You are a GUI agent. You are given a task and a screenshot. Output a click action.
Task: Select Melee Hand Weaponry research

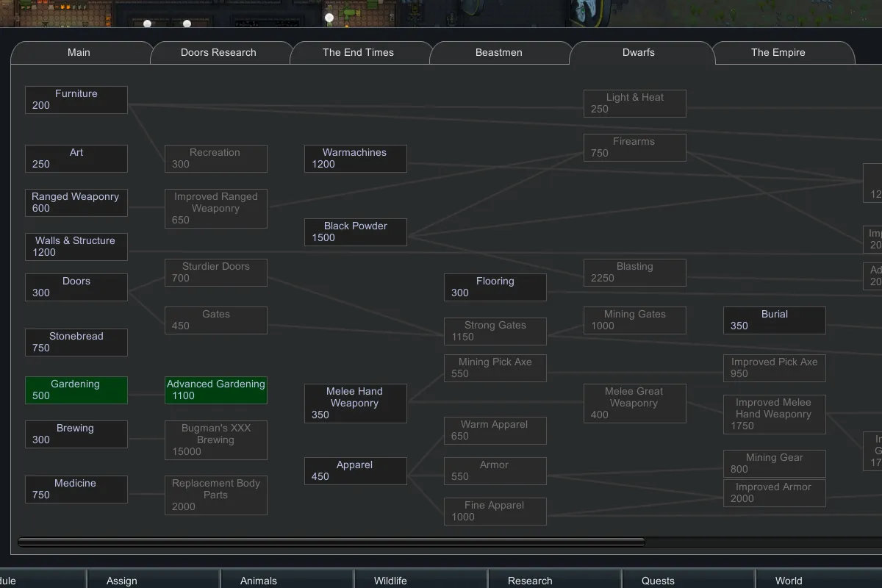pos(356,404)
